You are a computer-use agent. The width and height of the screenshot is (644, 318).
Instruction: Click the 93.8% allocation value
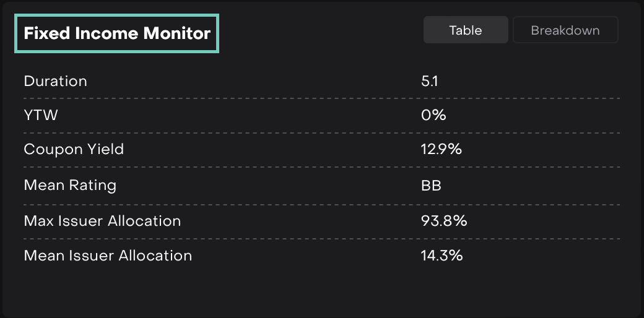tap(443, 221)
